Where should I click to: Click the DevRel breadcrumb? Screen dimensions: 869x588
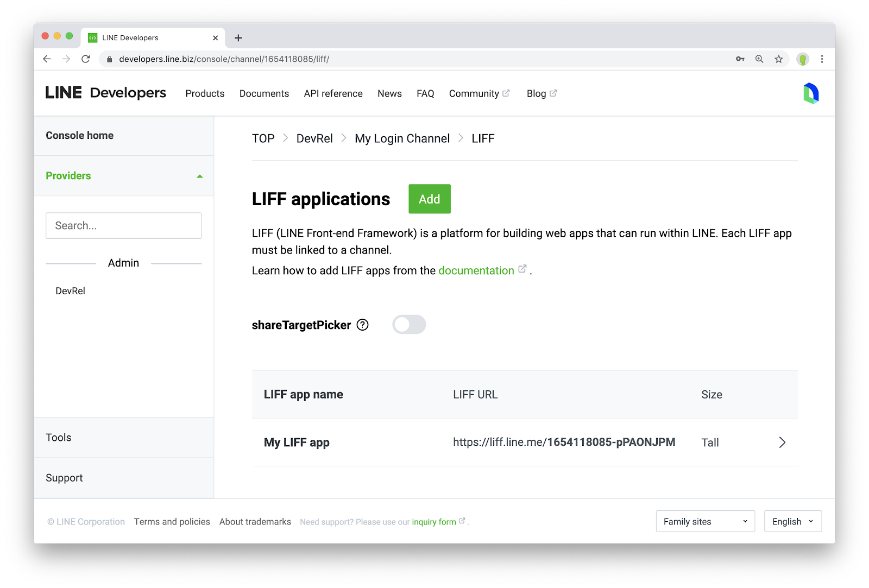[x=314, y=138]
